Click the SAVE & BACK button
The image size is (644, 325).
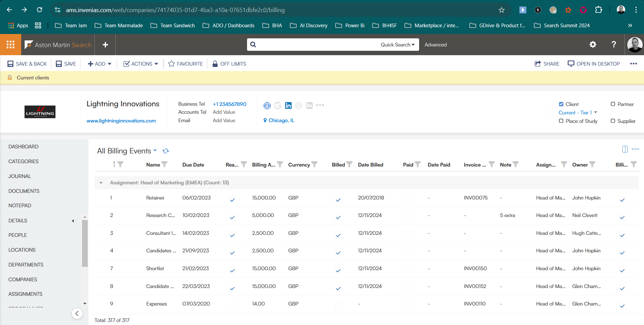click(x=27, y=64)
